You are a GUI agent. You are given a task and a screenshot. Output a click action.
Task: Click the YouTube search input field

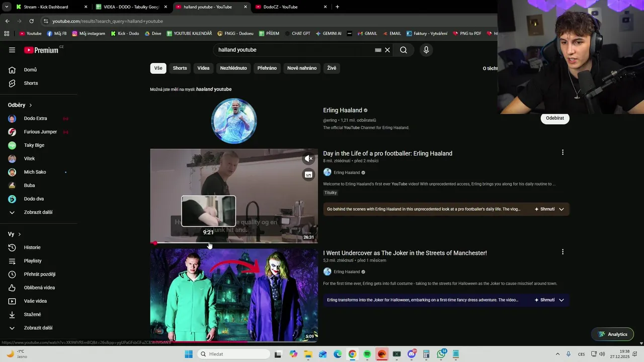point(294,50)
